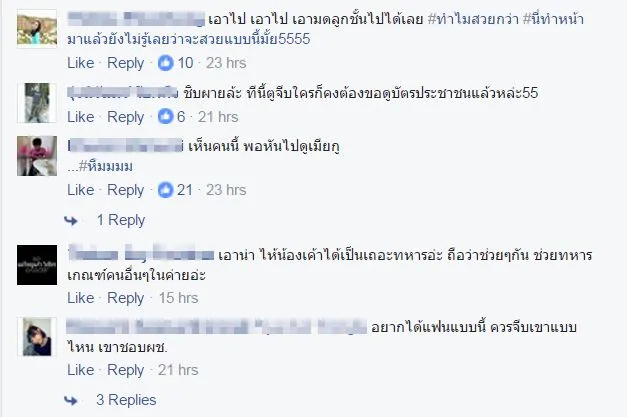The image size is (627, 417).
Task: Click the thumbs-up icon with 10 likes
Action: [166, 63]
